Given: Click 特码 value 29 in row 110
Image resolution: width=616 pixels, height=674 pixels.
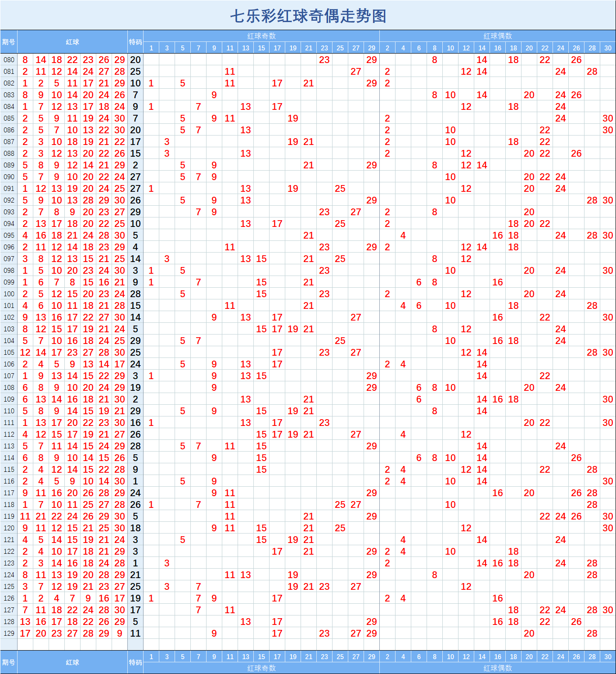Looking at the screenshot, I should point(135,411).
